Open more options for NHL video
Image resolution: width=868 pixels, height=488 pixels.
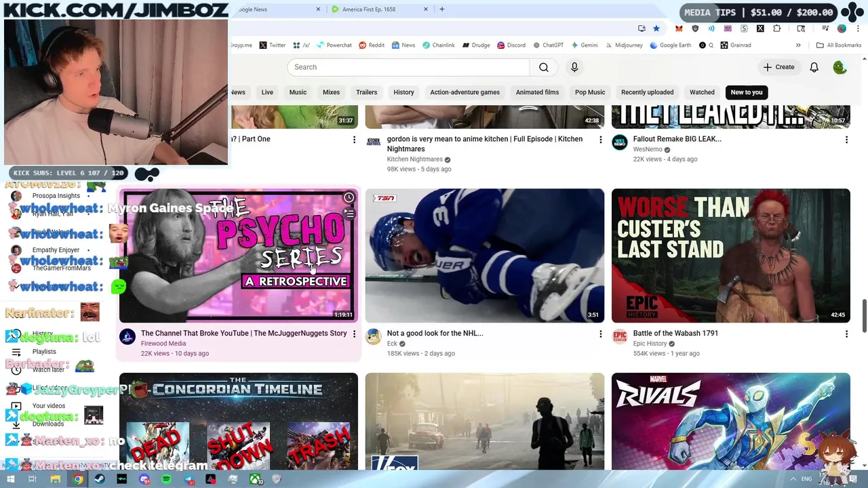(600, 334)
